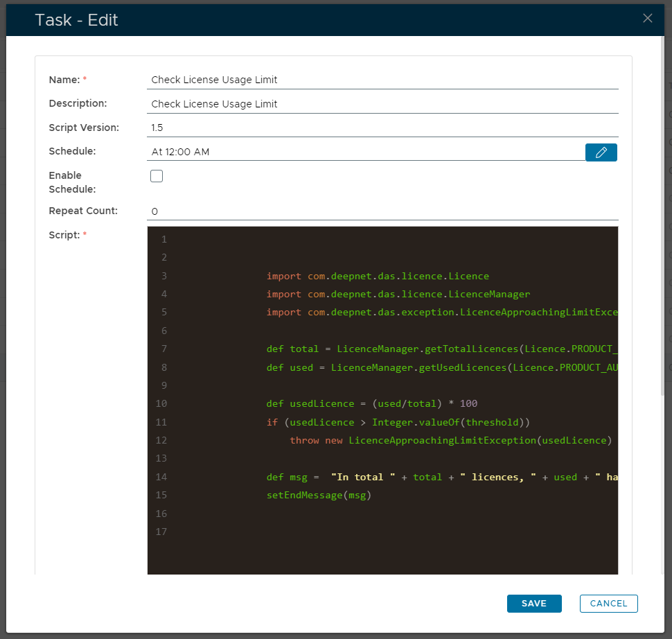The image size is (672, 639).
Task: Click the LicenceApproachingLimitException import line
Action: (441, 312)
